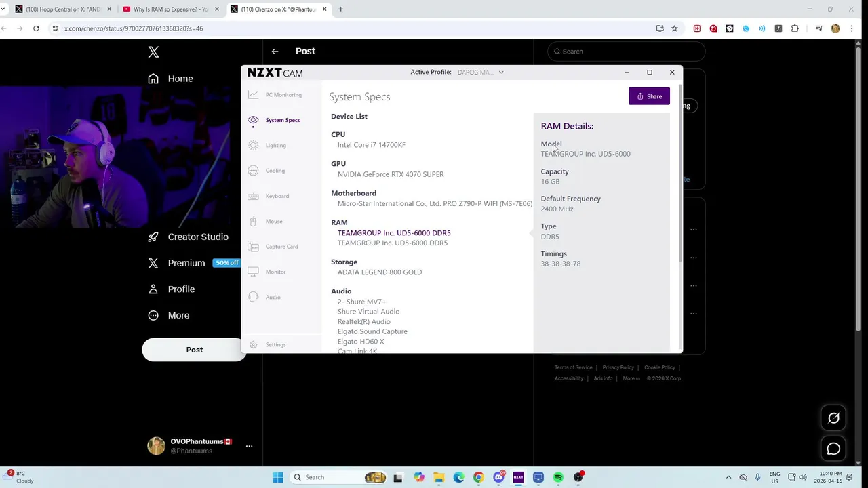Open Chrome media controls icon
Image resolution: width=868 pixels, height=488 pixels.
tap(819, 28)
